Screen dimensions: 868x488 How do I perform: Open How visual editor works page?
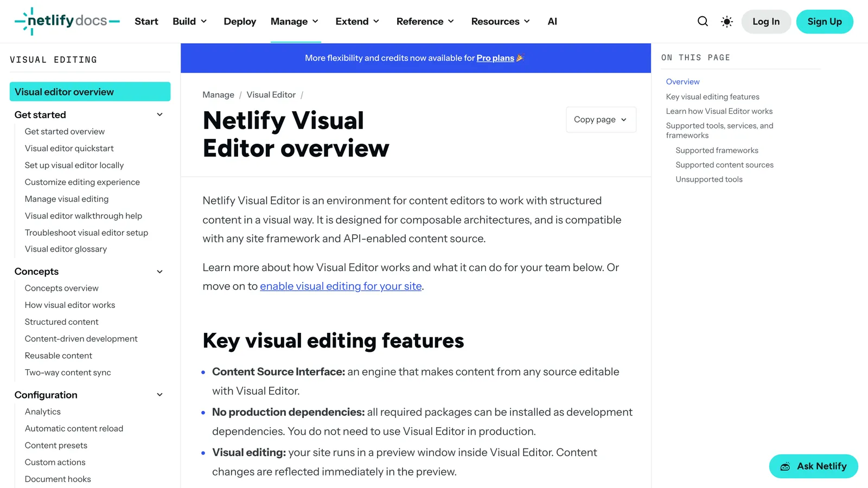pos(70,305)
